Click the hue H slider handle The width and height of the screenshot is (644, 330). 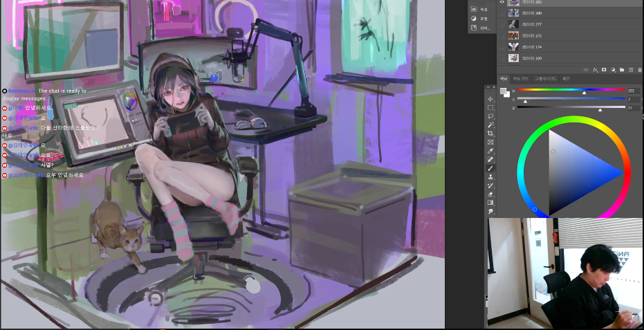tap(584, 93)
